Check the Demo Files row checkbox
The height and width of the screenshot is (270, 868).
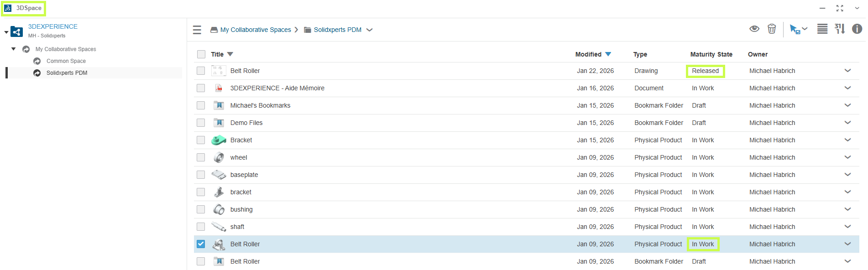201,123
